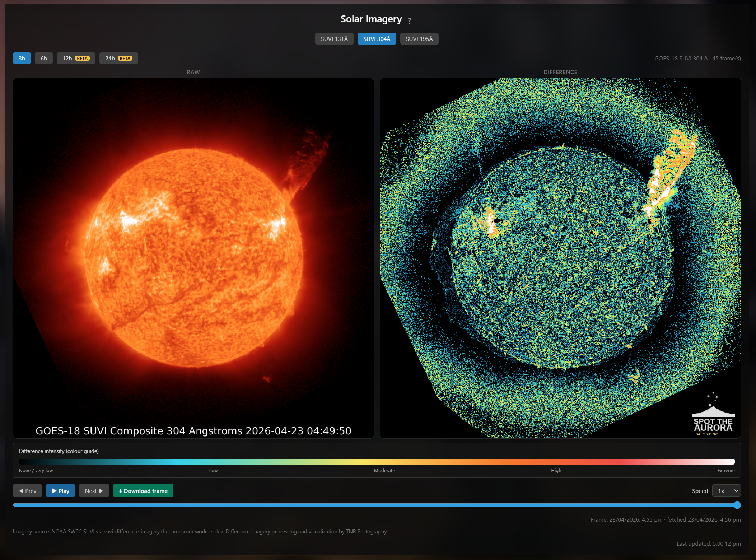Click the 'GOES-18 SUVI 304 Å · 45 frame(s)' text
This screenshot has width=756, height=560.
point(697,58)
